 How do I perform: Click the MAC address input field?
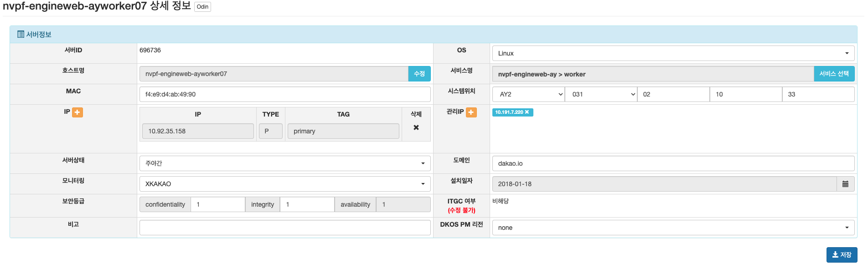(285, 94)
